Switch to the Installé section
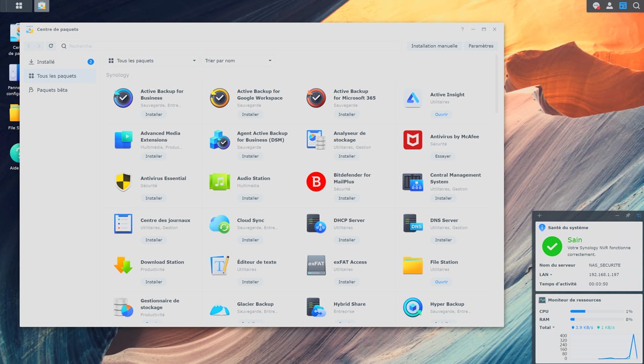 46,62
